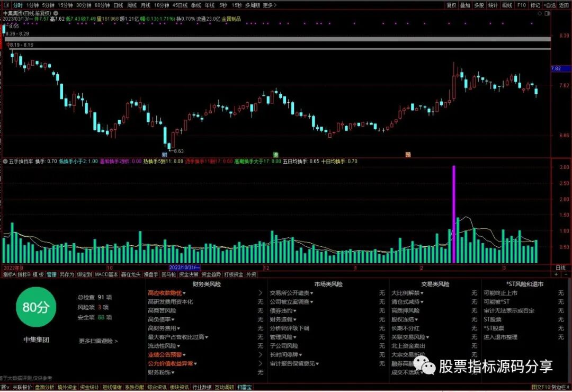Expand the 财务粉饰 dropdown
This screenshot has height=392, width=572.
click(x=161, y=372)
